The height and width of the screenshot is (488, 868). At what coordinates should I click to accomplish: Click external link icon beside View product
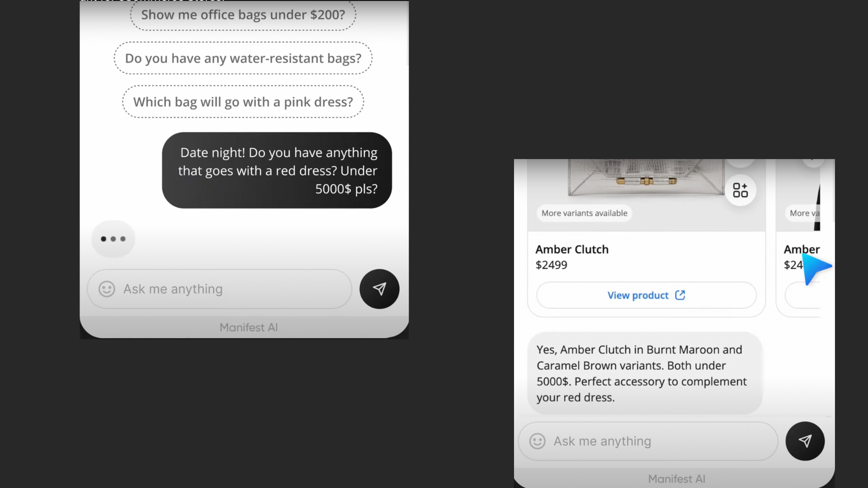(x=680, y=295)
